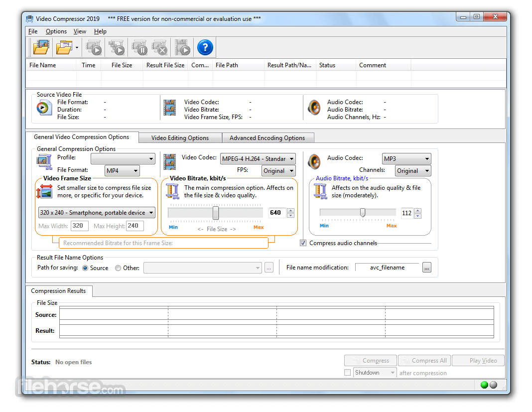Click the Compress All button
Viewport: 532px width, 412px height.
tap(424, 360)
